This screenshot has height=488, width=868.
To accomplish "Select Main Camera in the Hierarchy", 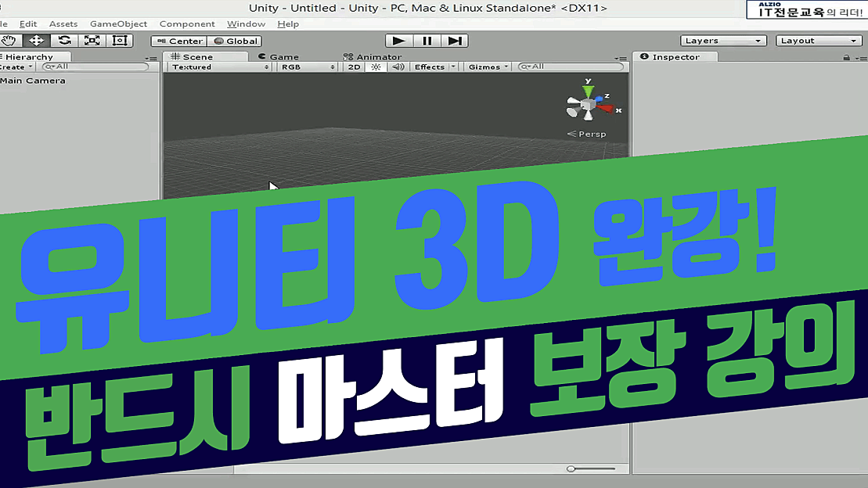I will click(x=34, y=80).
